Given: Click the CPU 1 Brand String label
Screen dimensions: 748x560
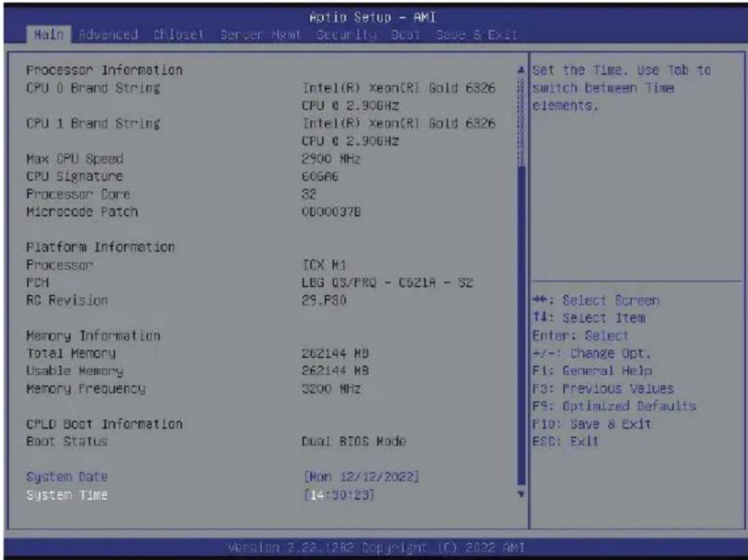Looking at the screenshot, I should pos(93,123).
